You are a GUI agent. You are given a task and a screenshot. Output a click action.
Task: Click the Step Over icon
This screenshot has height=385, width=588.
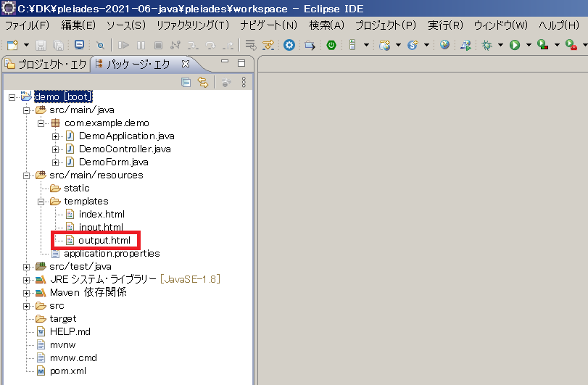pyautogui.click(x=211, y=46)
